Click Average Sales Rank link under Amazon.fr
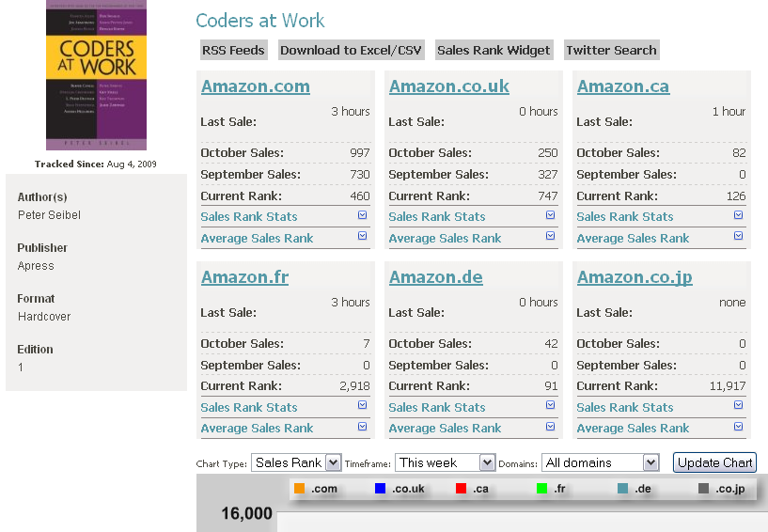 pyautogui.click(x=257, y=429)
